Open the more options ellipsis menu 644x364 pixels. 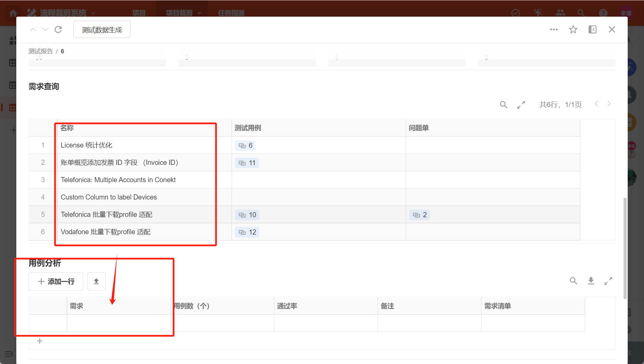click(554, 30)
